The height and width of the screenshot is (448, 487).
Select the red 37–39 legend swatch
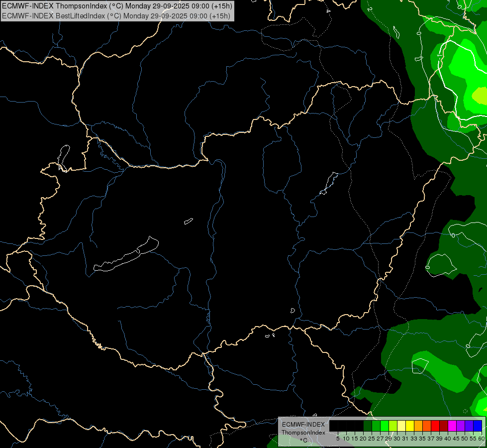[x=435, y=426]
